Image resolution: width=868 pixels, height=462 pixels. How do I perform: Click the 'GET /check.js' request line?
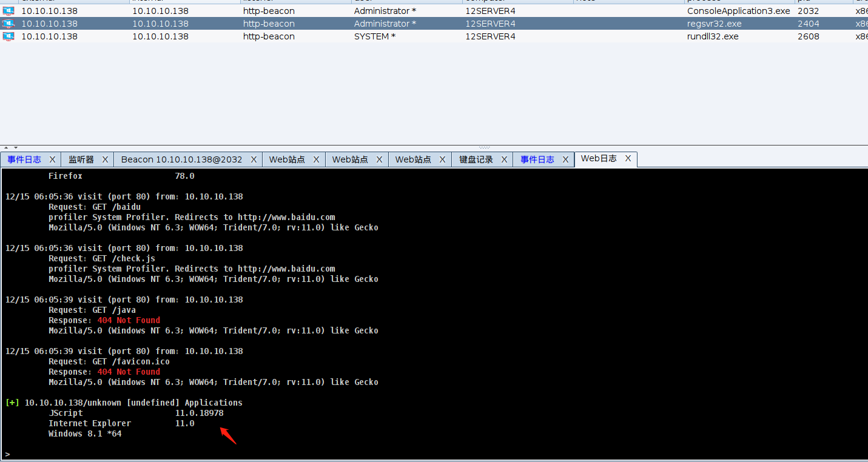[x=102, y=258]
